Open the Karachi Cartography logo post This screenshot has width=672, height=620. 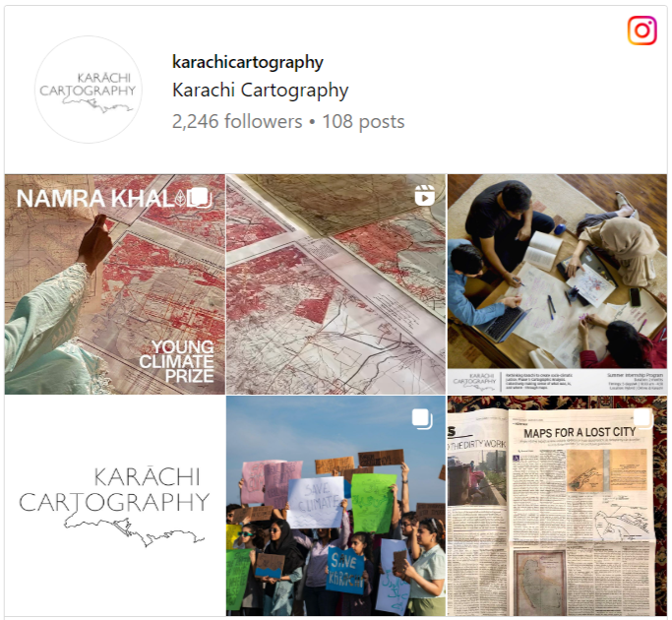pyautogui.click(x=115, y=506)
